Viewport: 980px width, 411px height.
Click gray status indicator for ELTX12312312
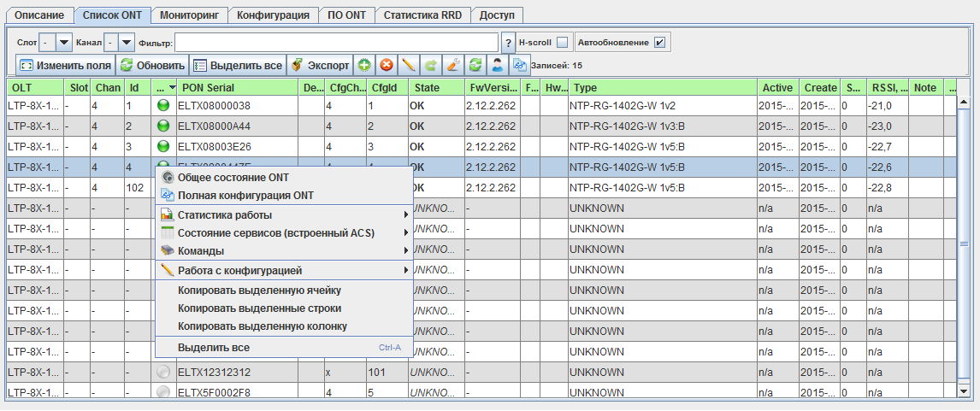(164, 373)
